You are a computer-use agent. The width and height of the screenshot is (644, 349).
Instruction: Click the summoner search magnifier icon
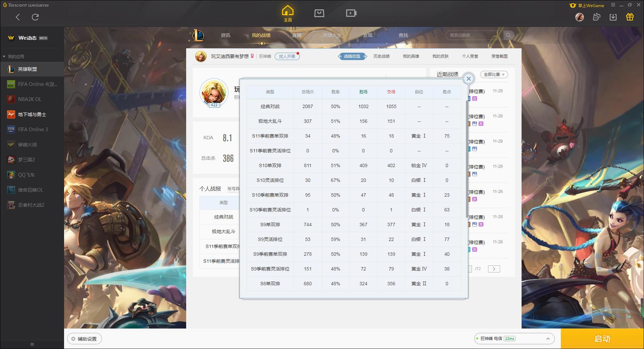508,35
